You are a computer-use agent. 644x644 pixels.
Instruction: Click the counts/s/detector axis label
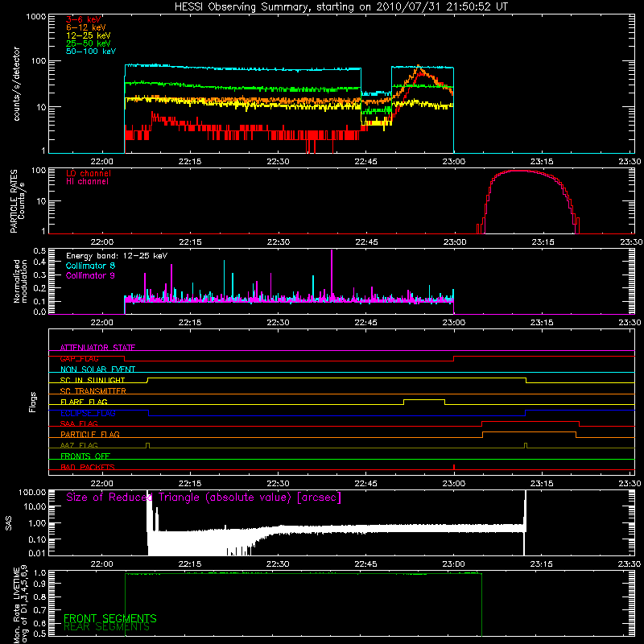(x=16, y=84)
